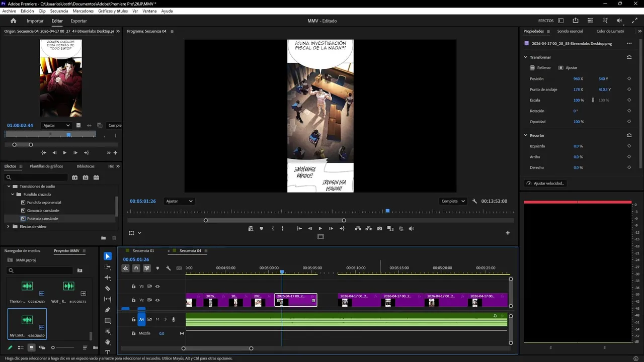Toggle insert sequences as nests
This screenshot has width=644, height=362.
[125, 268]
